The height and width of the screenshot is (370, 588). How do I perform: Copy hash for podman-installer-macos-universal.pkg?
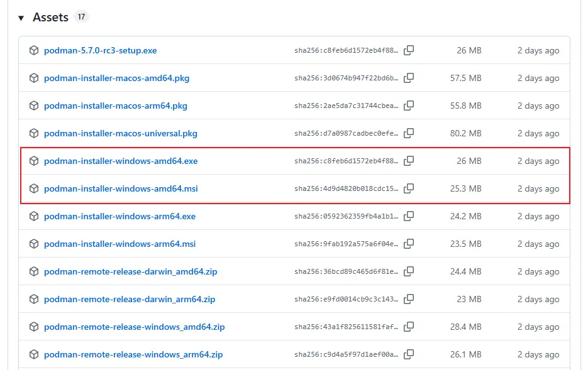409,133
